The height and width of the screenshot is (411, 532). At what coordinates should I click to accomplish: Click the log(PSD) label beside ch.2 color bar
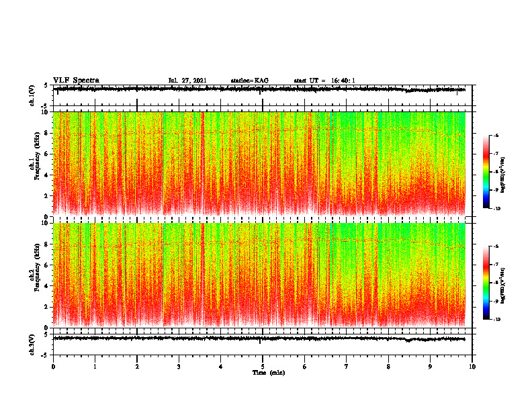coord(503,285)
